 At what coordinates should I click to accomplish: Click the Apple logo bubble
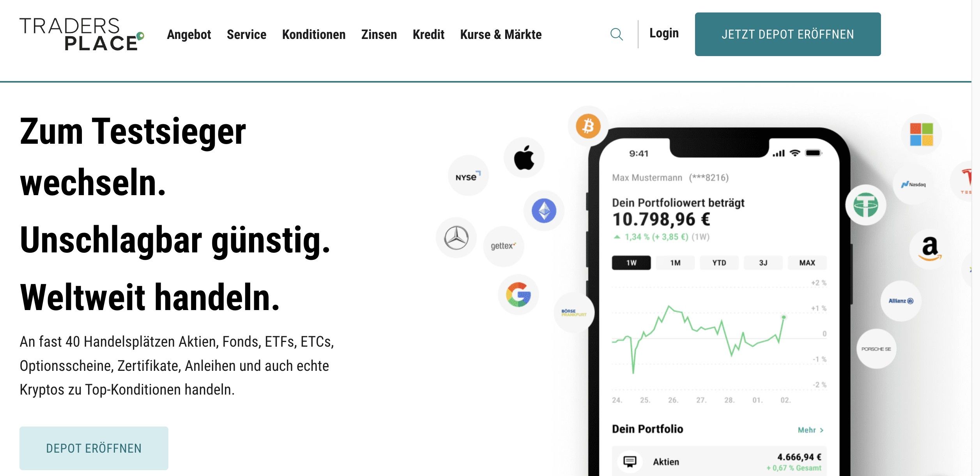pos(524,158)
